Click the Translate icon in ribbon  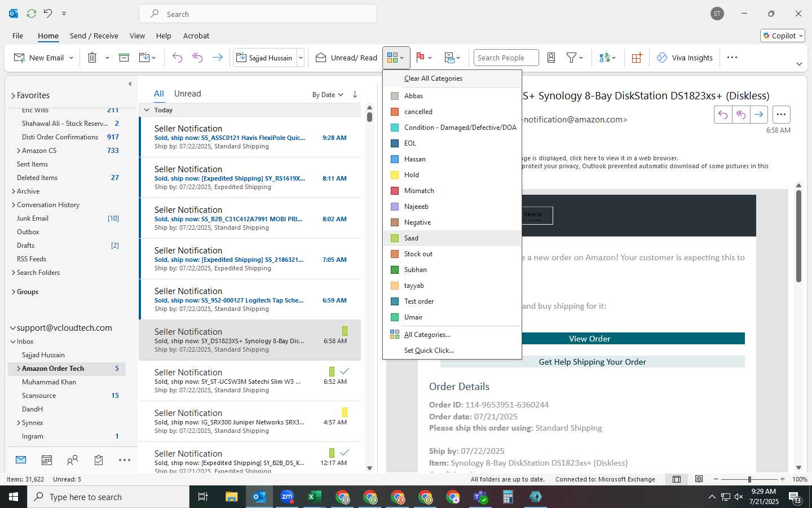[604, 58]
